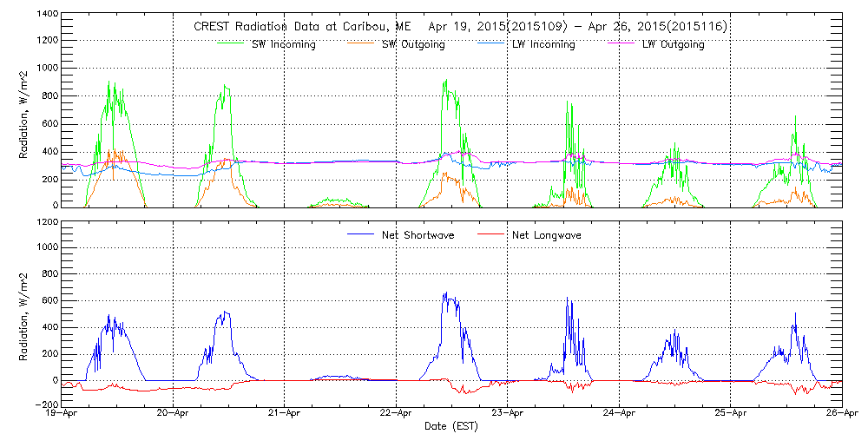Select the SW Outgoing legend label
The height and width of the screenshot is (434, 868).
pyautogui.click(x=413, y=44)
